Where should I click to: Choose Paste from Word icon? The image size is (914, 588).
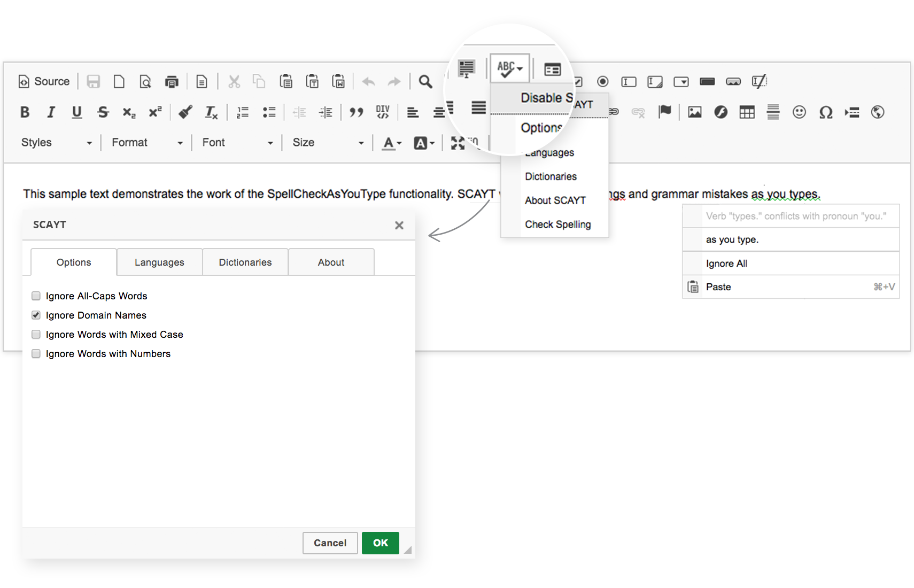338,81
